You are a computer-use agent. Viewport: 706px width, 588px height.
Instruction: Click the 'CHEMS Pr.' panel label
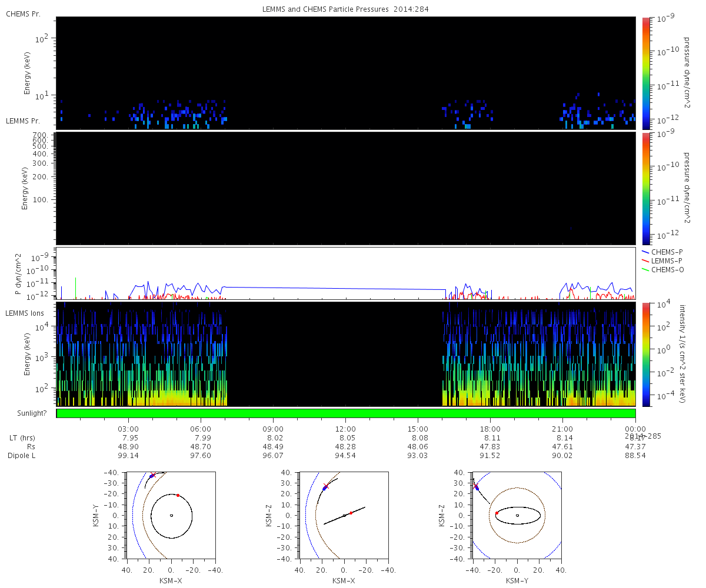pyautogui.click(x=23, y=14)
